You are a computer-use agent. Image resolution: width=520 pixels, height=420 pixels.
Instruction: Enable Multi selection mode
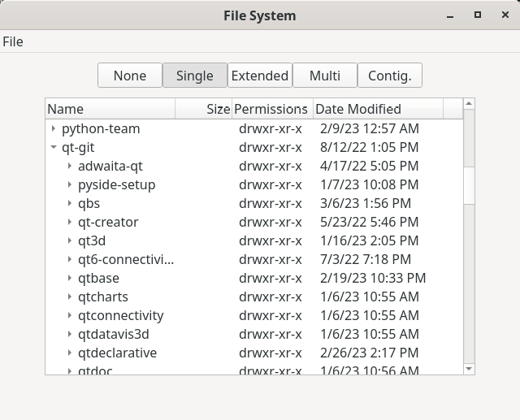[x=325, y=76]
